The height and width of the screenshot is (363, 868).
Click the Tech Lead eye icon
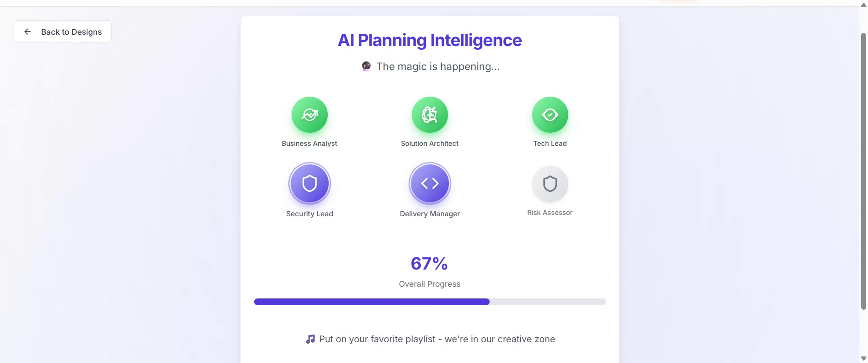550,115
